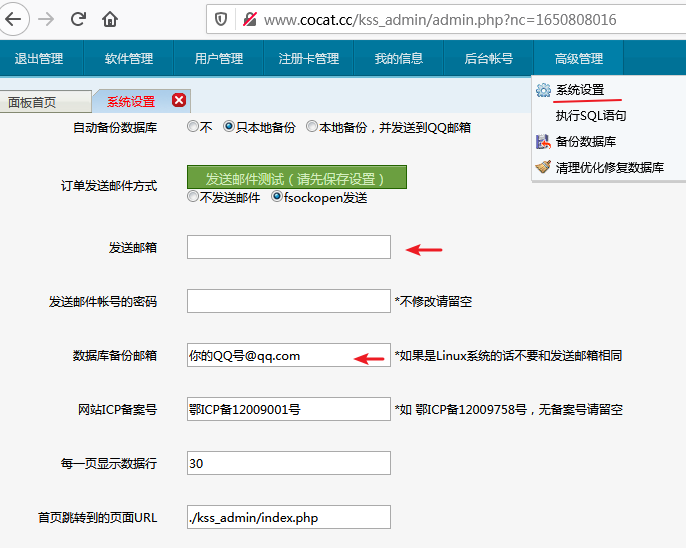686x548 pixels.
Task: Select fsockopen发送 radio option
Action: (x=276, y=196)
